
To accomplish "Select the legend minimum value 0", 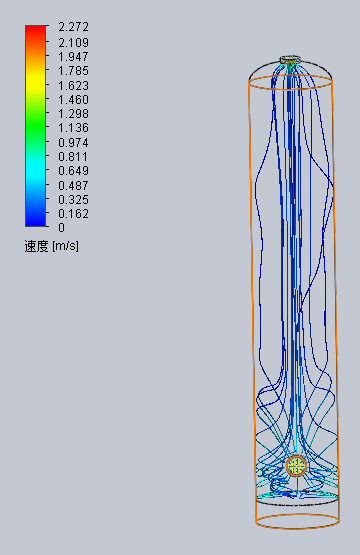I will click(62, 228).
